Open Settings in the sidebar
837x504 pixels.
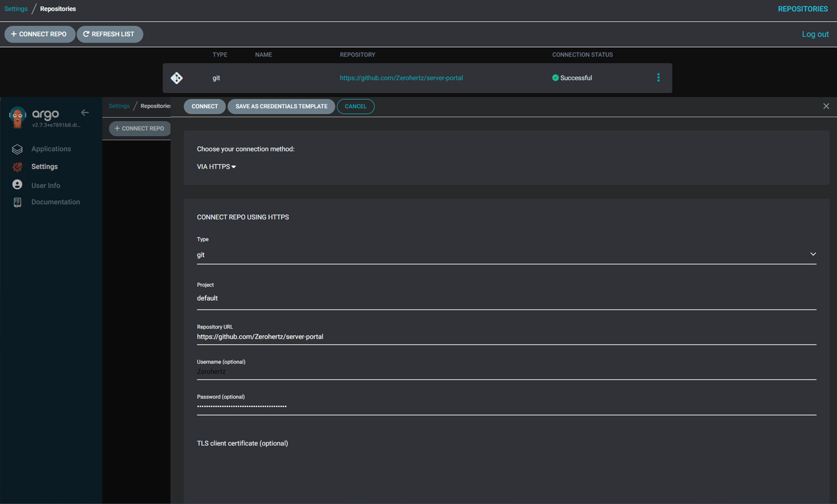pyautogui.click(x=44, y=166)
